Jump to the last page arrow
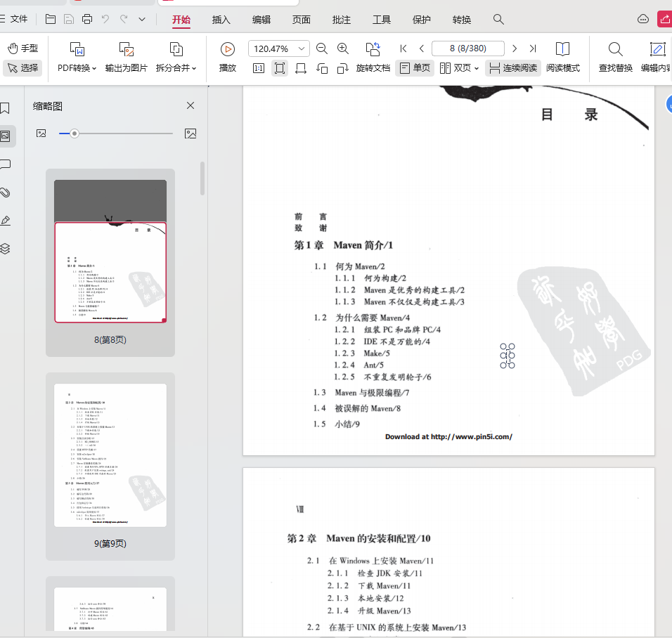The image size is (672, 638). (533, 48)
